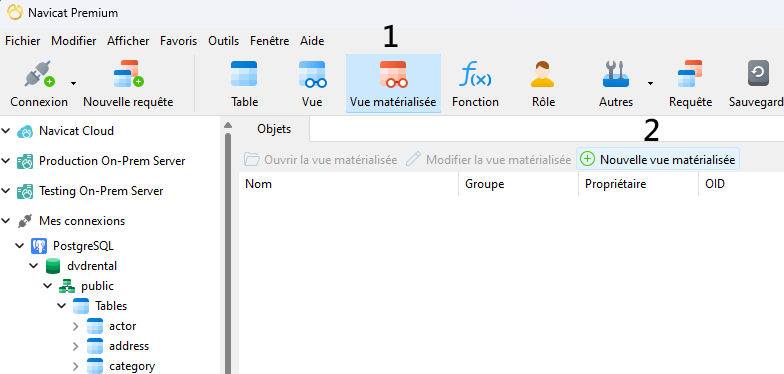Screen dimensions: 784x374
Task: Collapse the PostgreSQL connection node
Action: (x=20, y=246)
